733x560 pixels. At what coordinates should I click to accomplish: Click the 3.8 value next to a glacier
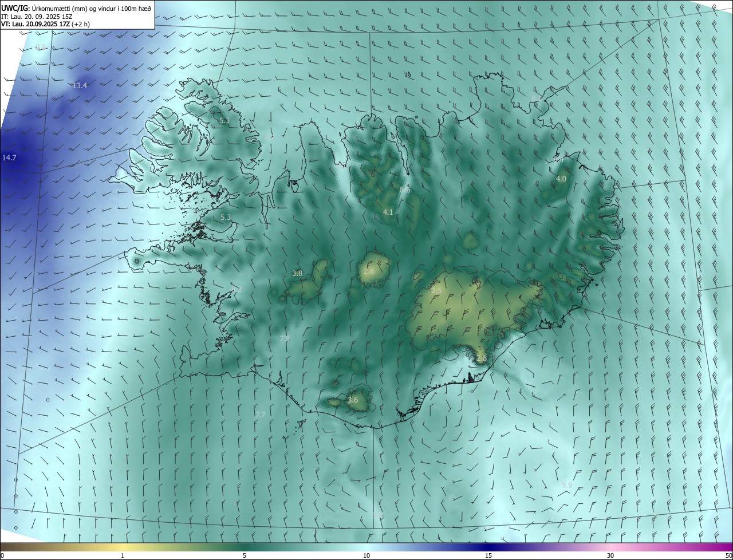click(297, 274)
